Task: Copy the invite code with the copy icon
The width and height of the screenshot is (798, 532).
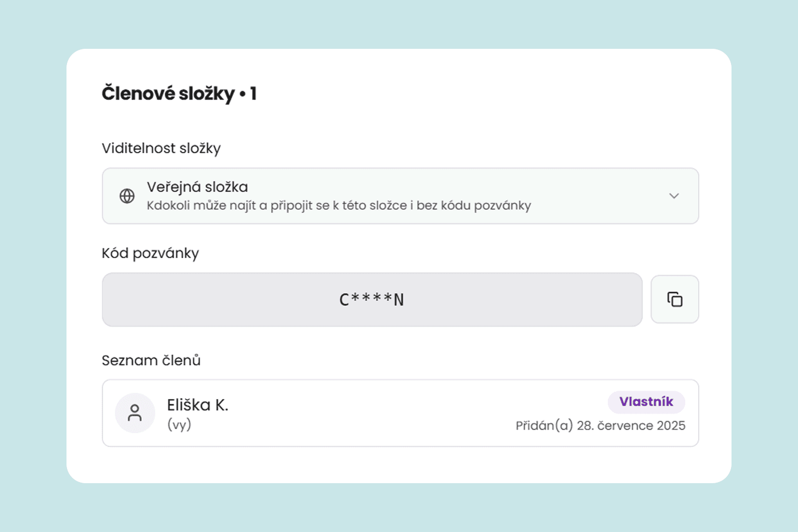Action: 674,299
